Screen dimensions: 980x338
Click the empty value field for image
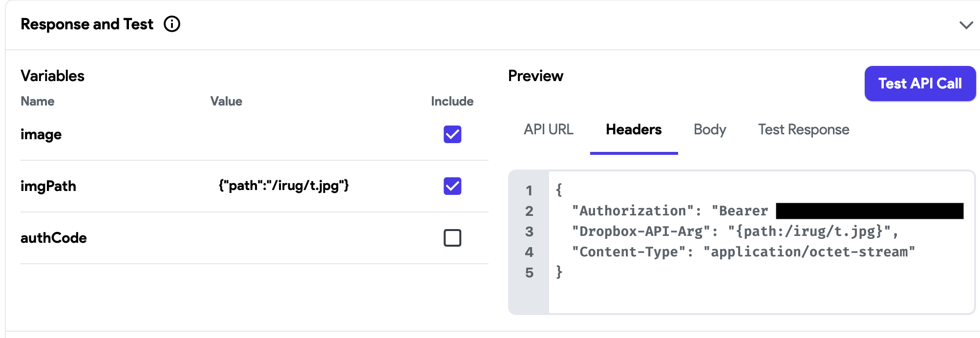pos(283,135)
